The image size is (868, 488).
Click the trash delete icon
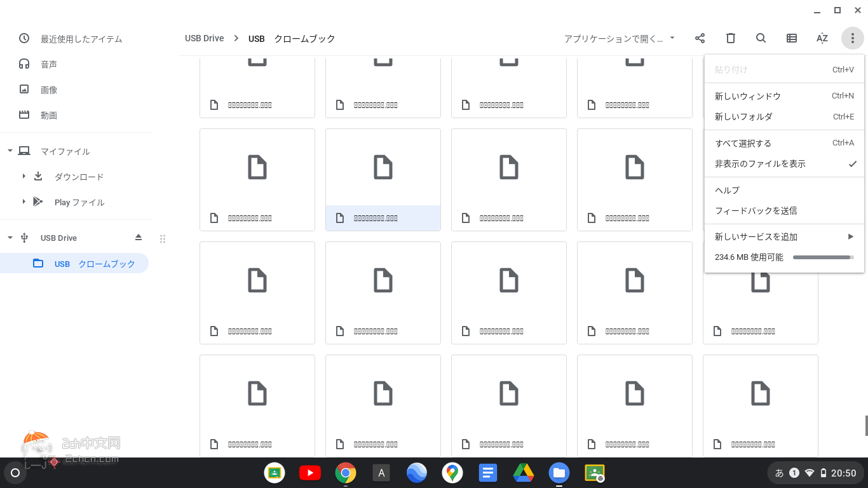coord(731,38)
